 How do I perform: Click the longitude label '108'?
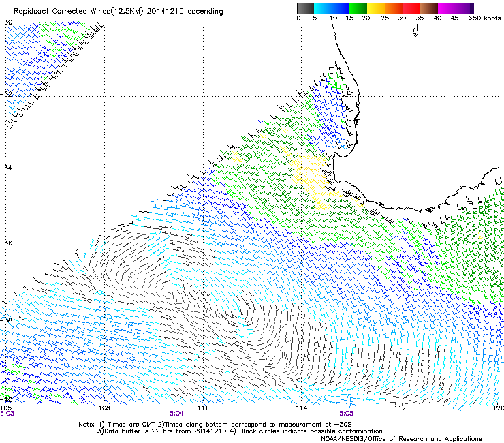coord(104,408)
